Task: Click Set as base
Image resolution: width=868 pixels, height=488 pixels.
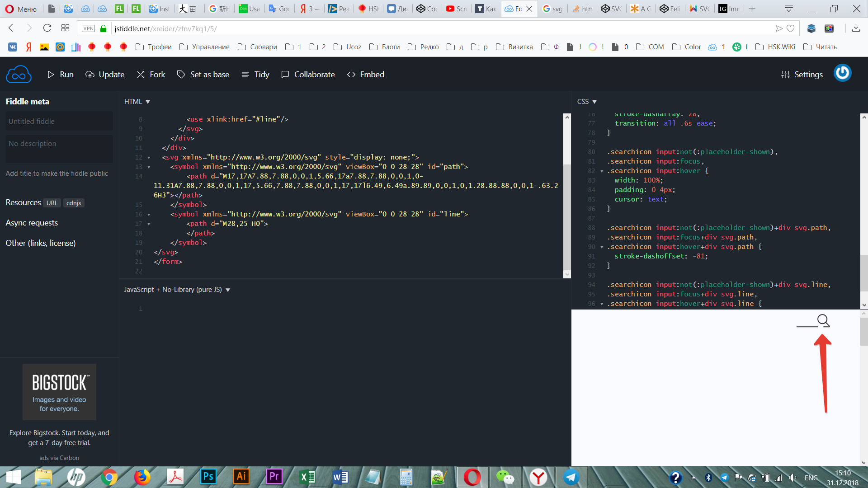Action: [203, 75]
